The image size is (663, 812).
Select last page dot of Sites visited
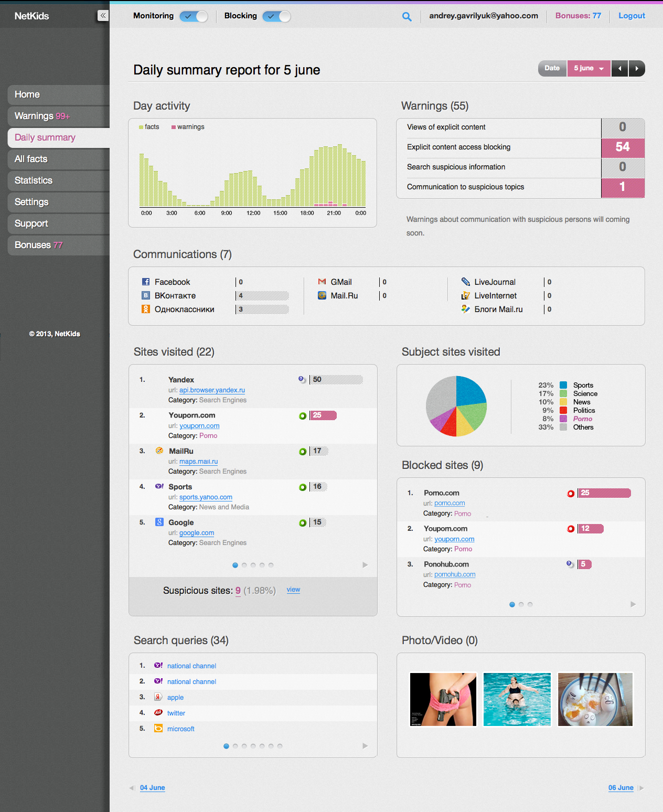(x=271, y=565)
